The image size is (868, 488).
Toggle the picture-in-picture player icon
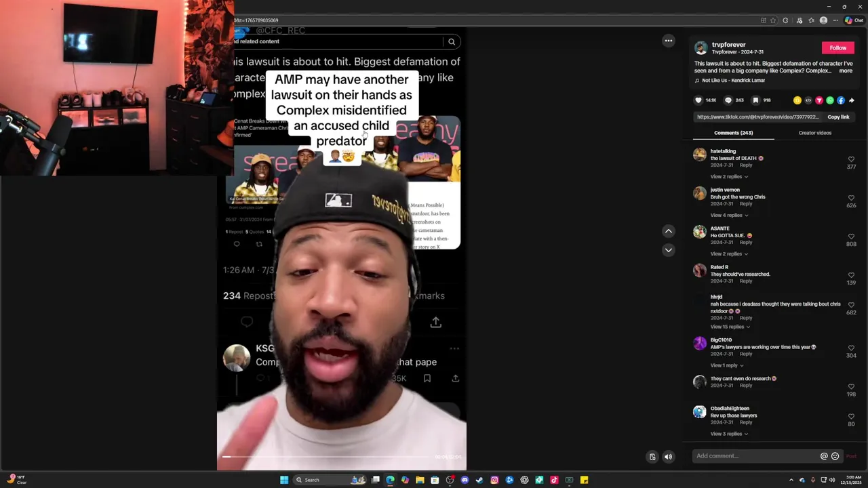(652, 457)
